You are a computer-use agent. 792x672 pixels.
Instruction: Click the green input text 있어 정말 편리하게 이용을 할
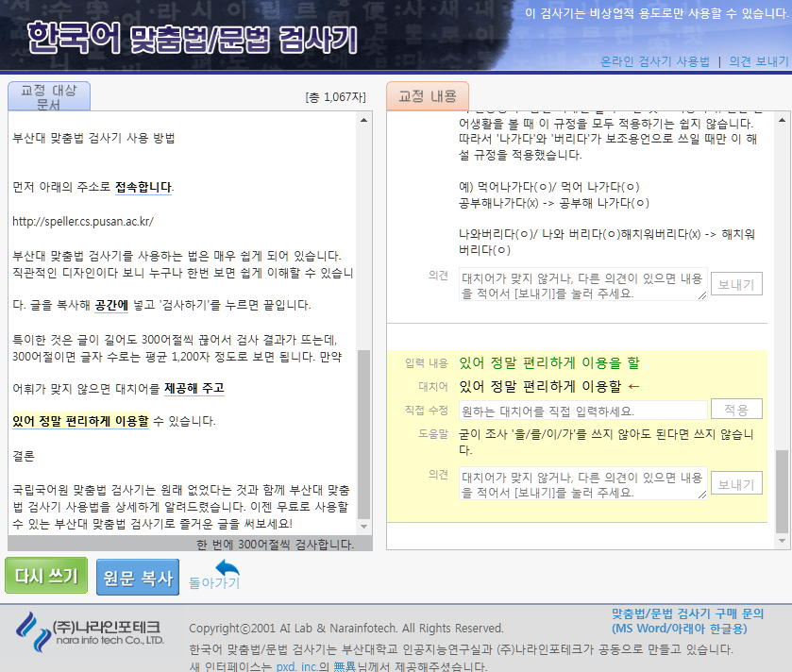[x=549, y=363]
